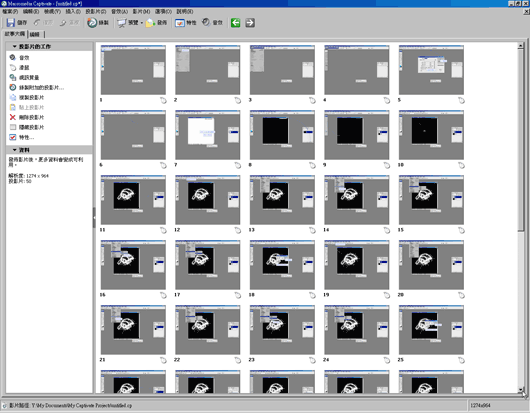Go to next slide with gray arrow
The width and height of the screenshot is (530, 413).
tap(250, 23)
